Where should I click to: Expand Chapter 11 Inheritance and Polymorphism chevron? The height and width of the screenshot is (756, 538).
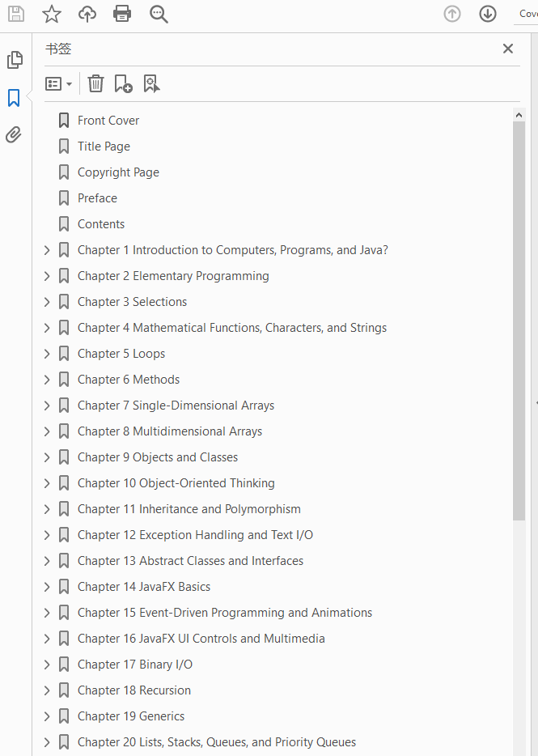[47, 509]
